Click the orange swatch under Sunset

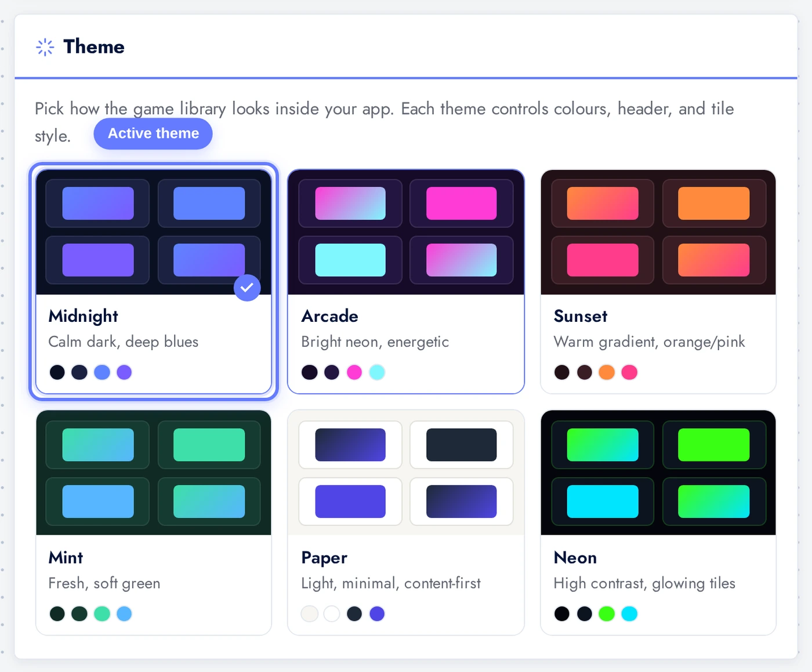(x=607, y=372)
